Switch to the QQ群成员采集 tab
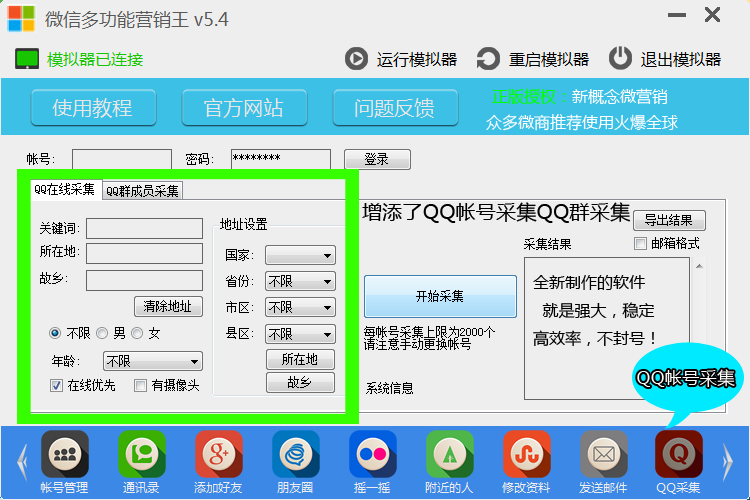 pos(143,191)
